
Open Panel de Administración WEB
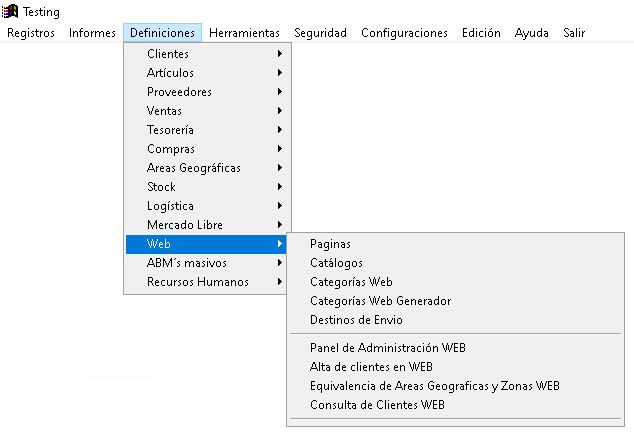(388, 348)
